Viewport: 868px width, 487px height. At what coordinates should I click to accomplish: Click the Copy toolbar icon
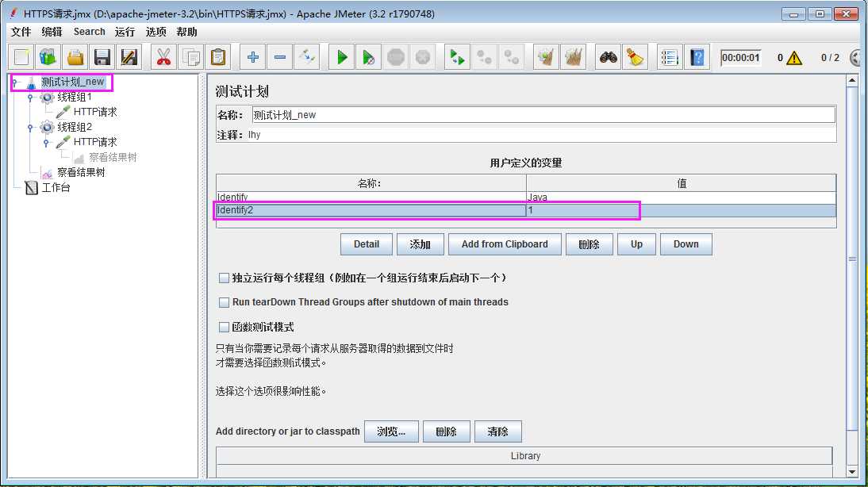point(191,57)
